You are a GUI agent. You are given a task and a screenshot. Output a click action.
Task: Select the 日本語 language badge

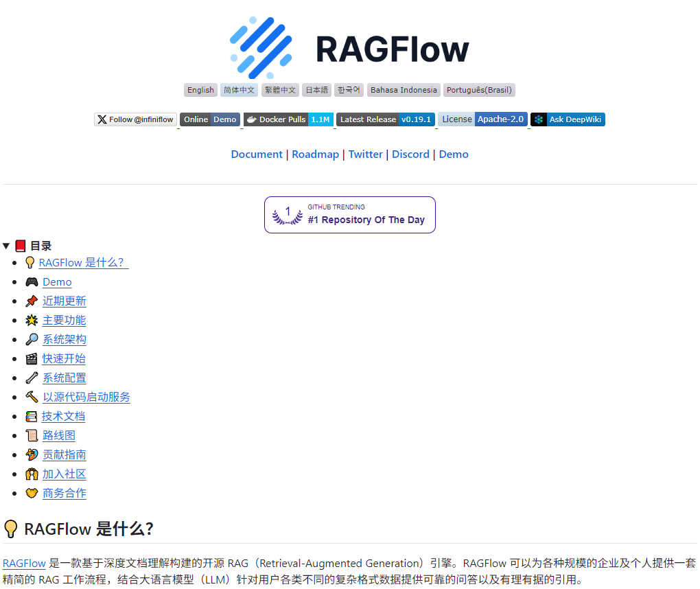click(316, 90)
